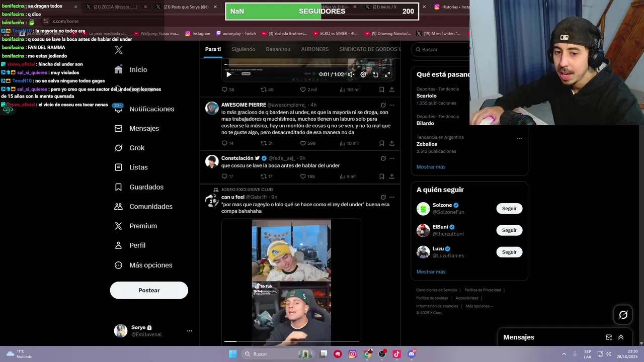Open the X logo home link
This screenshot has height=362, width=644.
(119, 50)
